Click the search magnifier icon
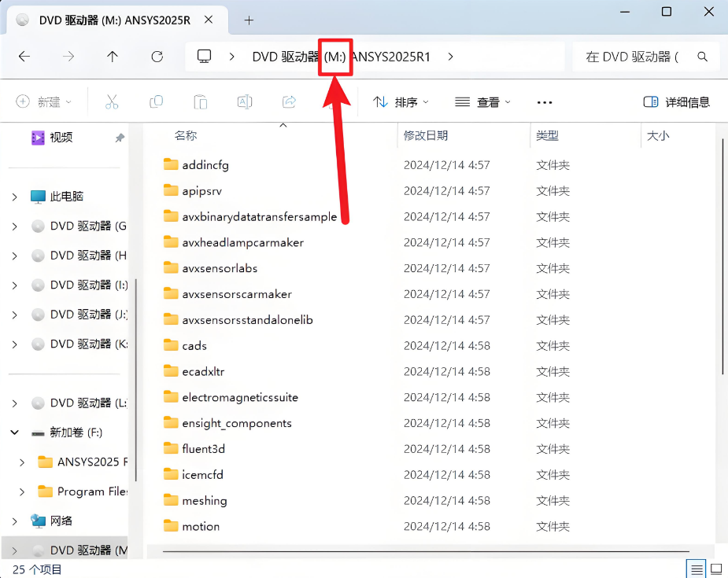This screenshot has height=578, width=728. (x=703, y=57)
